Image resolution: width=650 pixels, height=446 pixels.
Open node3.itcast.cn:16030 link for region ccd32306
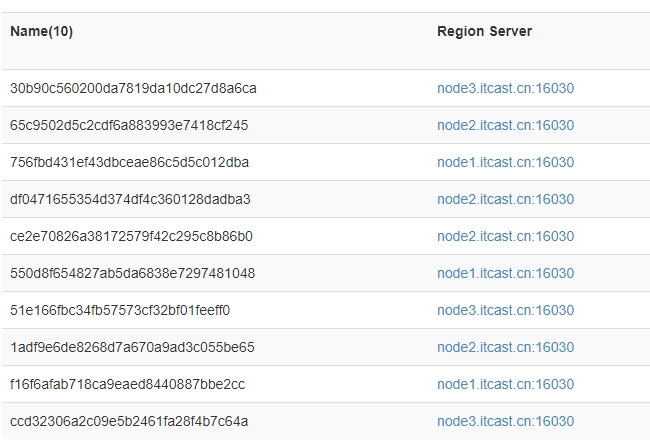click(x=505, y=421)
